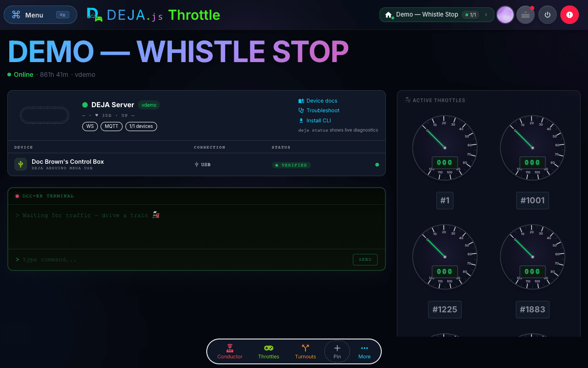Open the Troubleshoot link
Screen dimensions: 588x368
pyautogui.click(x=319, y=110)
